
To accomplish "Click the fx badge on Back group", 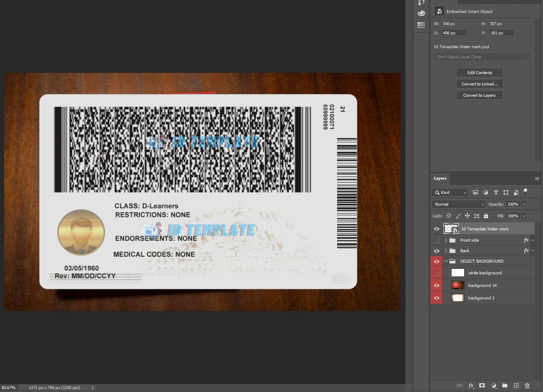I will coord(526,250).
